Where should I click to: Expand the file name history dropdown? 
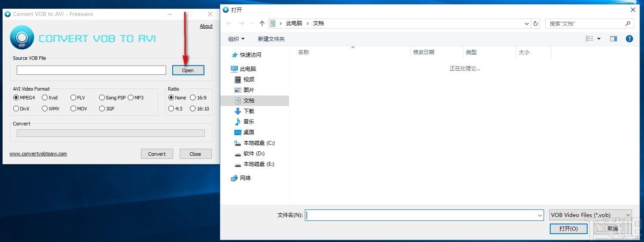point(540,215)
